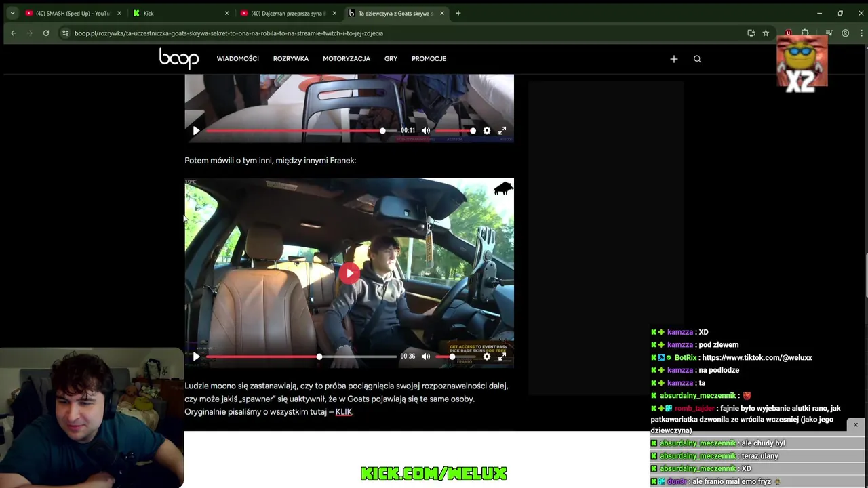This screenshot has height=488, width=868.
Task: Open the browser profile icon
Action: [845, 33]
